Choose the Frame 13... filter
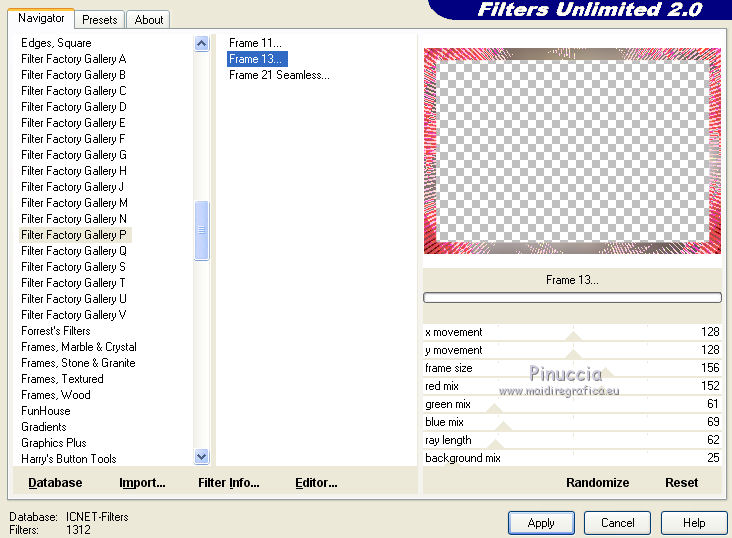The height and width of the screenshot is (538, 732). pyautogui.click(x=257, y=59)
